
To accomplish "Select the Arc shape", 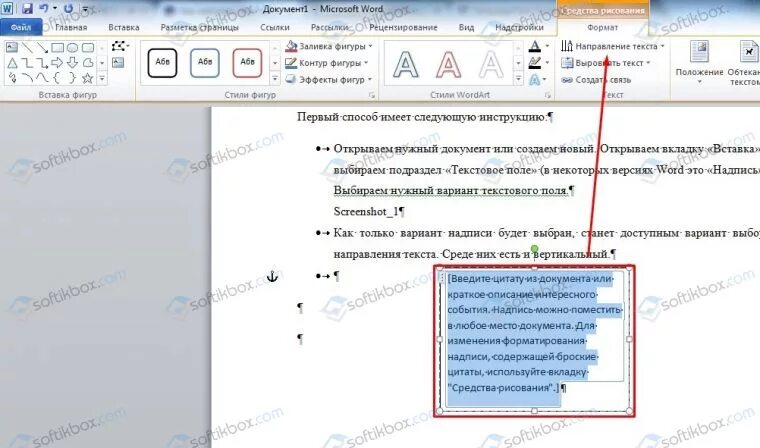I will click(x=28, y=78).
